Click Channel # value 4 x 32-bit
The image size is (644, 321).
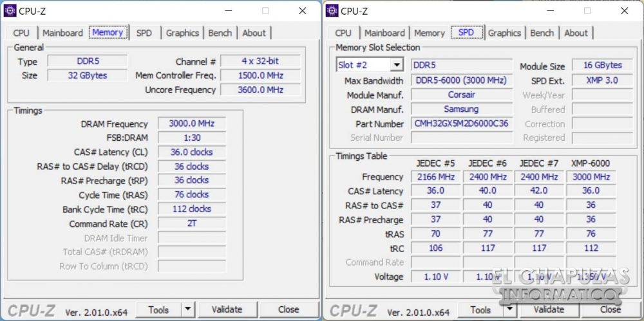(260, 62)
